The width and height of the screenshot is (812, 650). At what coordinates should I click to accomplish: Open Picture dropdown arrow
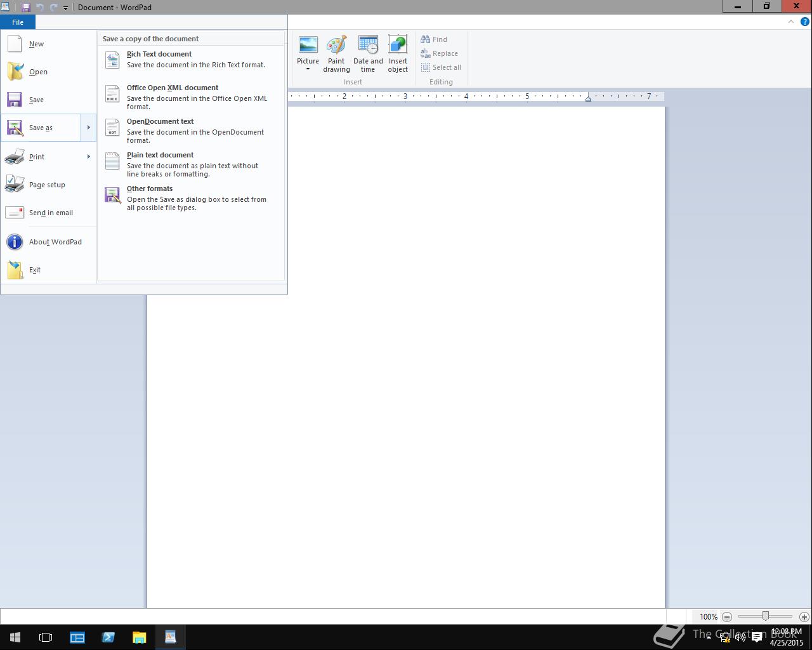[x=308, y=69]
